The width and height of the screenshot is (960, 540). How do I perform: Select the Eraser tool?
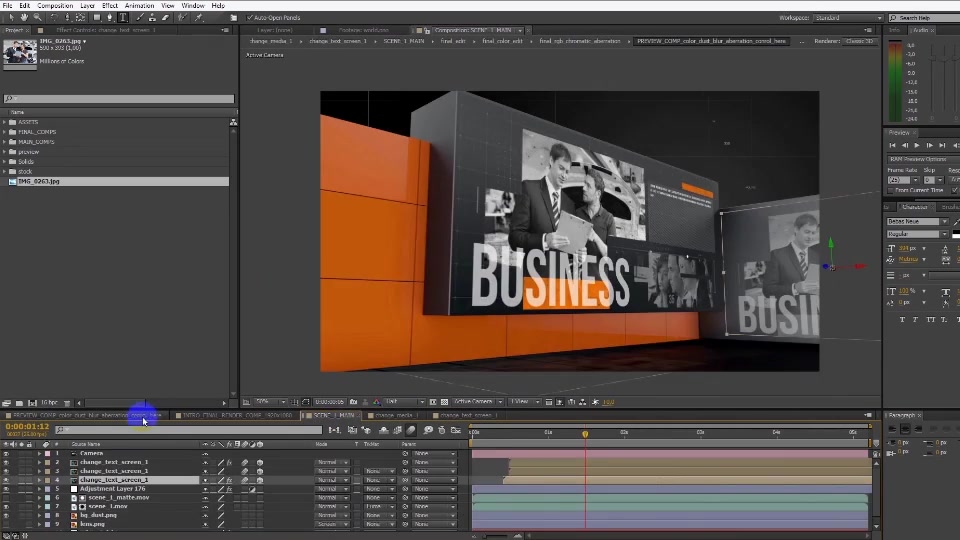(x=165, y=18)
